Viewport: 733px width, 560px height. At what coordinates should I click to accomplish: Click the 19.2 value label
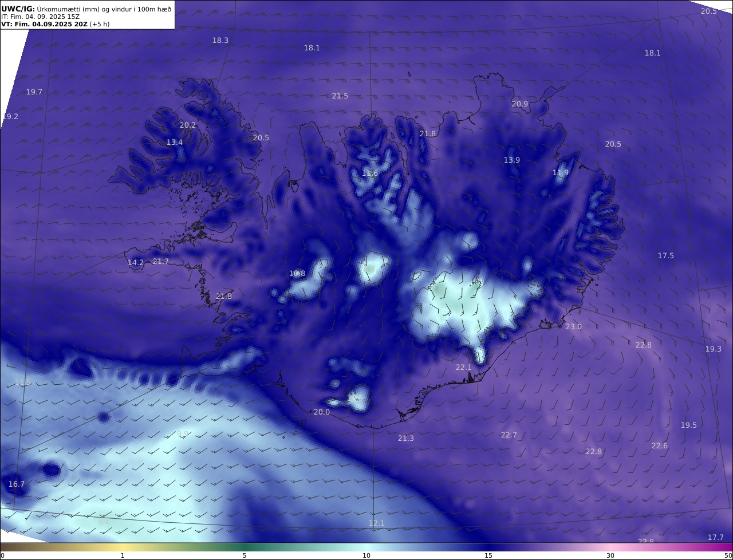coord(10,117)
